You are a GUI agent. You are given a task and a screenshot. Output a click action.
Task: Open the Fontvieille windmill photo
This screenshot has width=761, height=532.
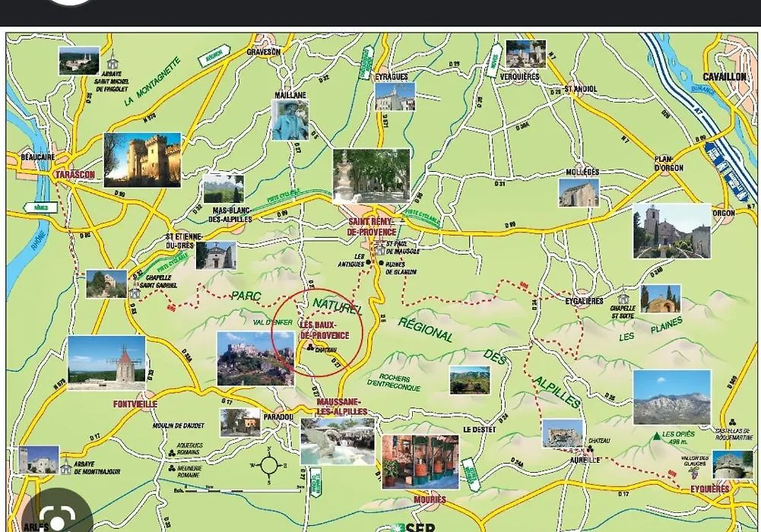[106, 363]
